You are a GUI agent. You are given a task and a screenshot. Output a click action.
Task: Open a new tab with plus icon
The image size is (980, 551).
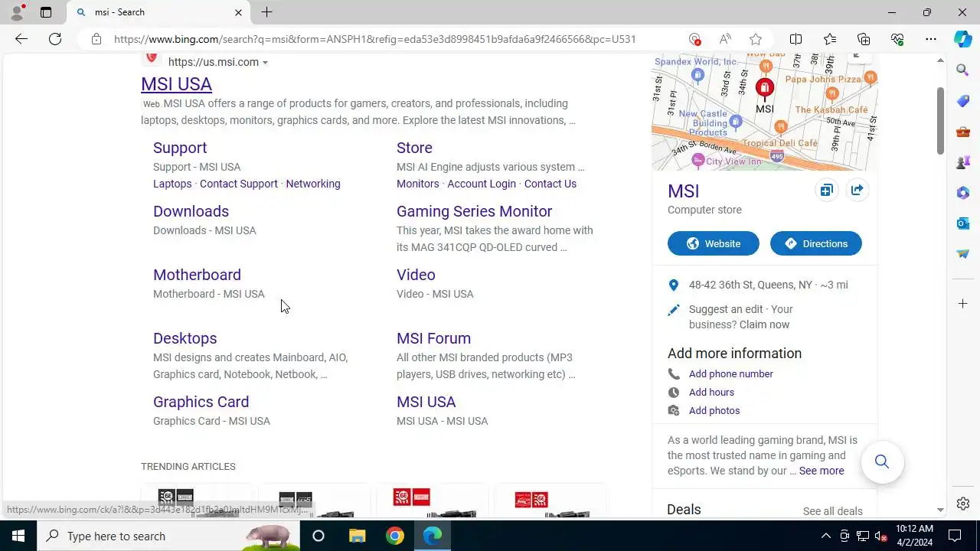pos(266,12)
